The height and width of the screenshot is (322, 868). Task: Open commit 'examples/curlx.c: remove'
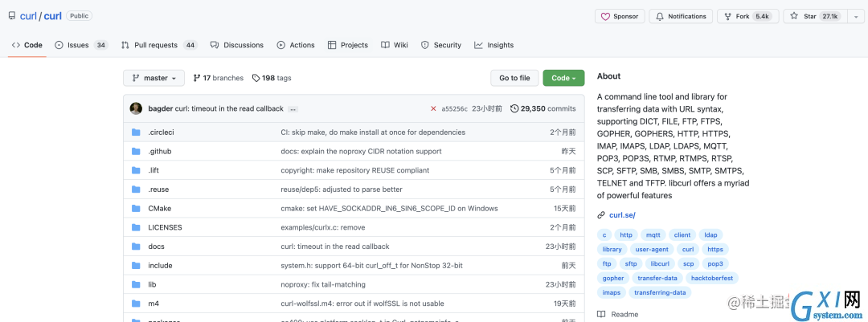(323, 227)
